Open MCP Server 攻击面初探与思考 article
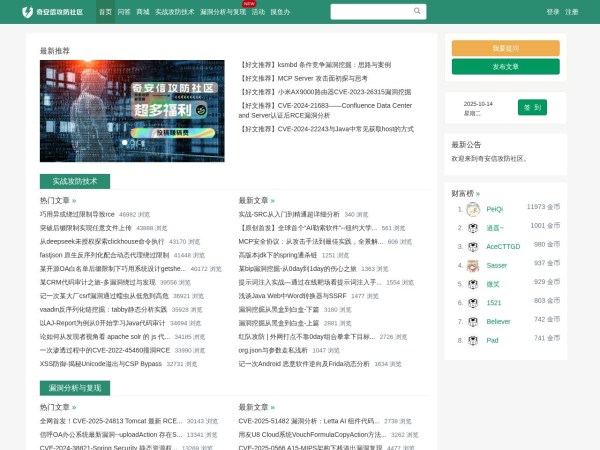Image resolution: width=600 pixels, height=450 pixels. pos(303,78)
